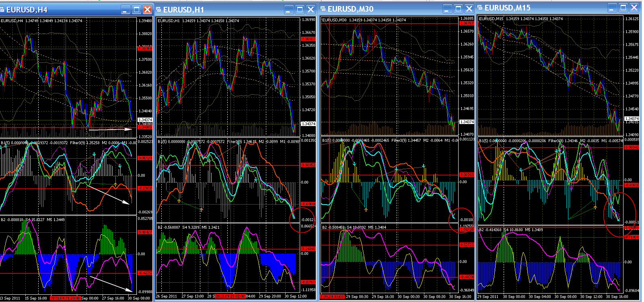Viewport: 644px width, 302px height.
Task: Click the 'Filter3(9) 1.34346' indicator label in M15
Action: click(x=563, y=141)
